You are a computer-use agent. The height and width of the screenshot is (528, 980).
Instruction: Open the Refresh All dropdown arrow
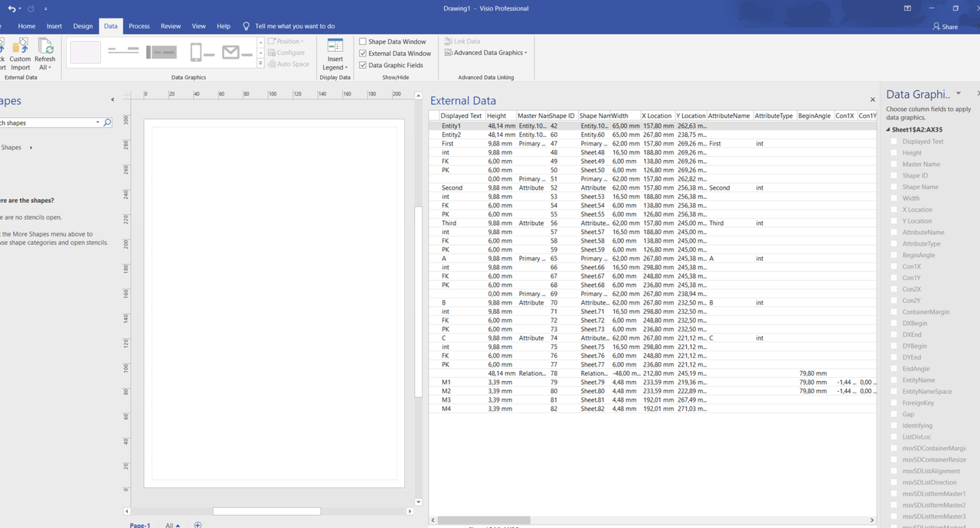point(50,67)
